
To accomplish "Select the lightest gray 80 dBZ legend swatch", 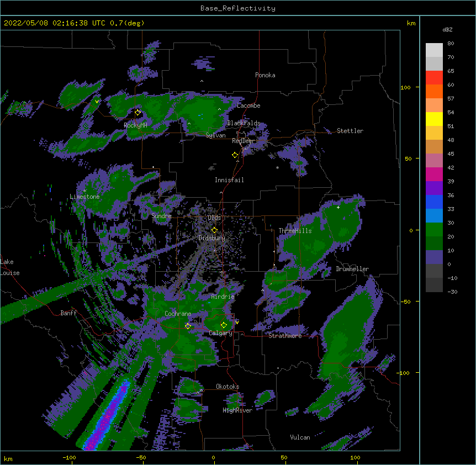I will pos(434,50).
